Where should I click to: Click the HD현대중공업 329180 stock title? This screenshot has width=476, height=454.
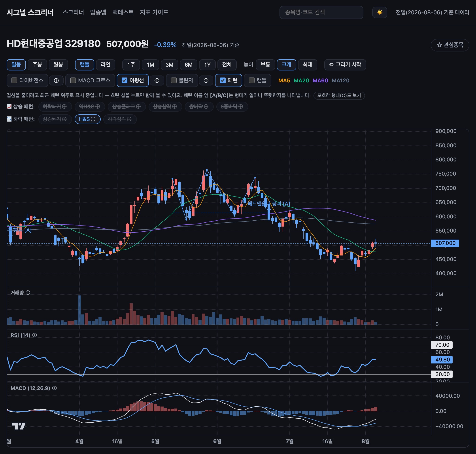(53, 44)
